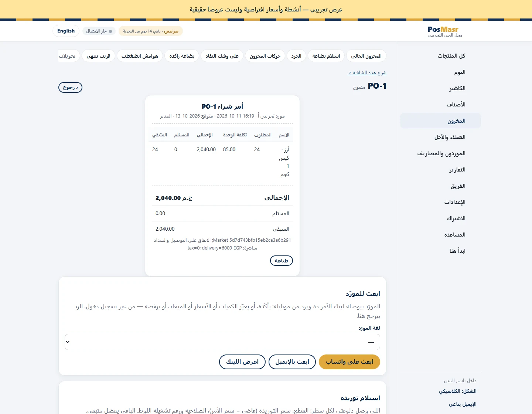Select المخزون in the sidebar
Viewport: 532px width, 414px height.
(x=440, y=121)
